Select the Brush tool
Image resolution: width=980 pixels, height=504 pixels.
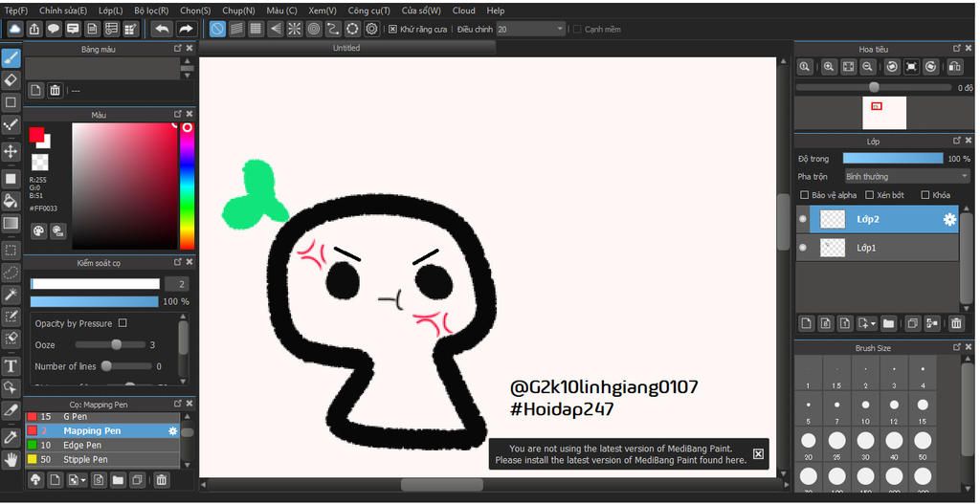pos(11,57)
